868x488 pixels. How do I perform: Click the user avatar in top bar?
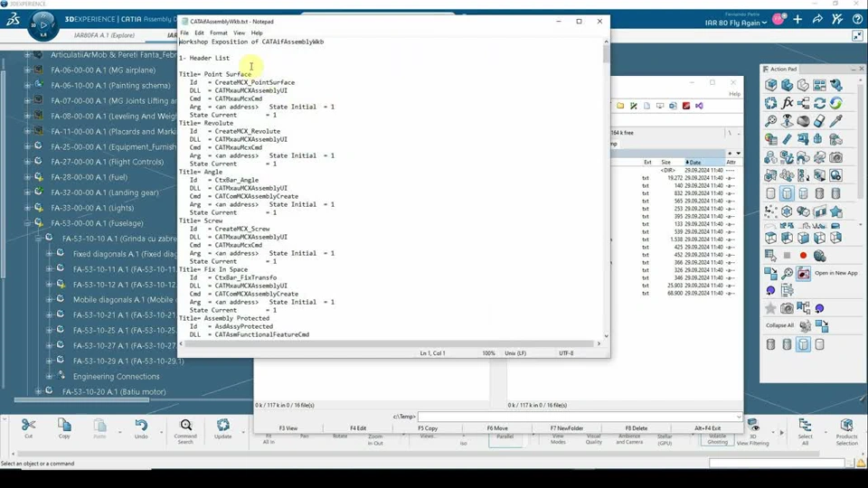click(x=778, y=19)
